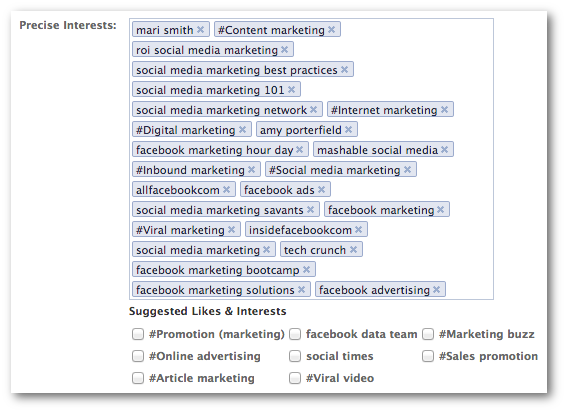Viewport: 566px width, 412px height.
Task: Delete the allfacebookcom interest tag
Action: [x=226, y=190]
